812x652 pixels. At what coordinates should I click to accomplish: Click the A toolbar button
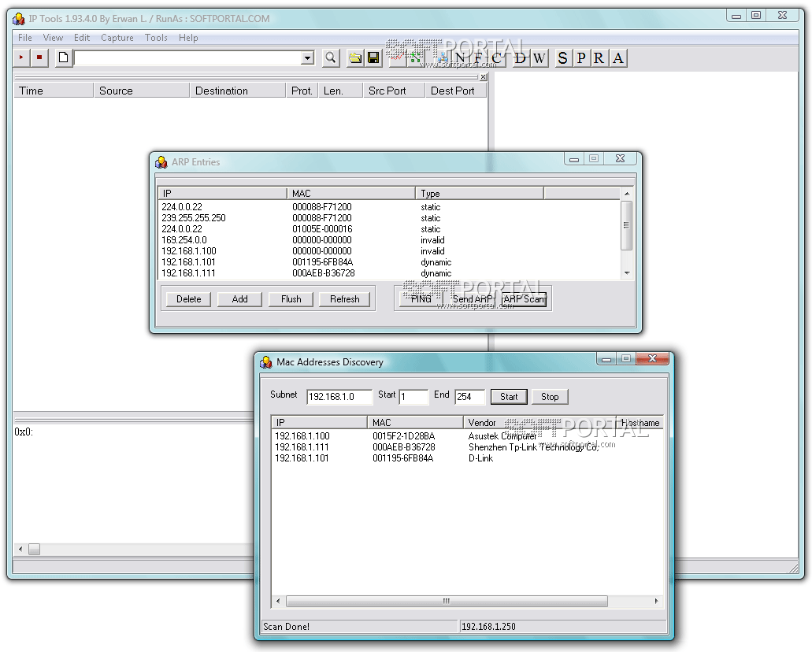pyautogui.click(x=617, y=58)
